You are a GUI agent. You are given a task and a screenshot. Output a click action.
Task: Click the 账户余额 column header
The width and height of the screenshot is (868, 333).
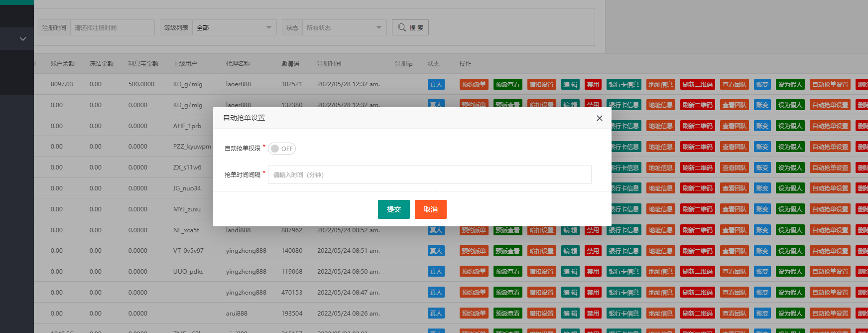click(63, 64)
